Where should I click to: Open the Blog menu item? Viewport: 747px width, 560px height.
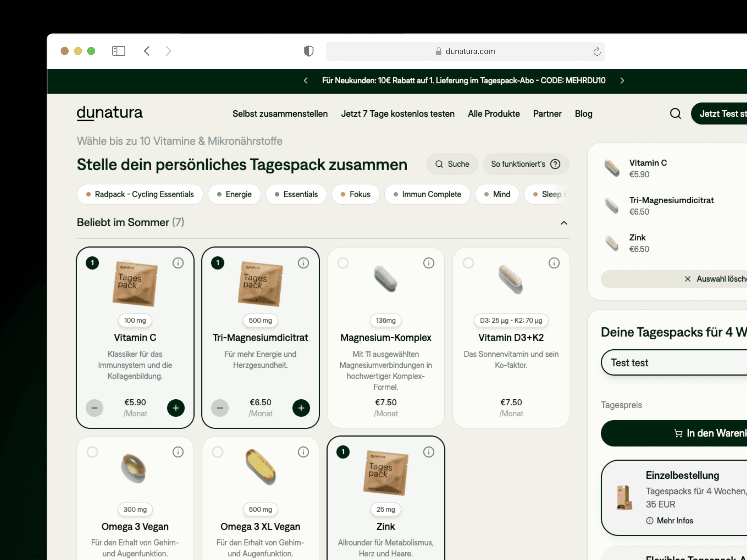(x=584, y=114)
